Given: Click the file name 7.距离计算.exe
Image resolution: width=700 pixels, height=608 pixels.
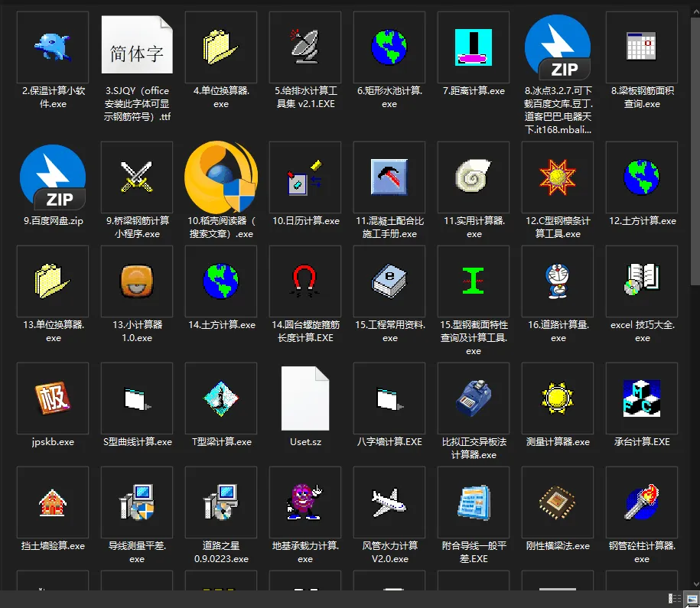Looking at the screenshot, I should tap(474, 91).
